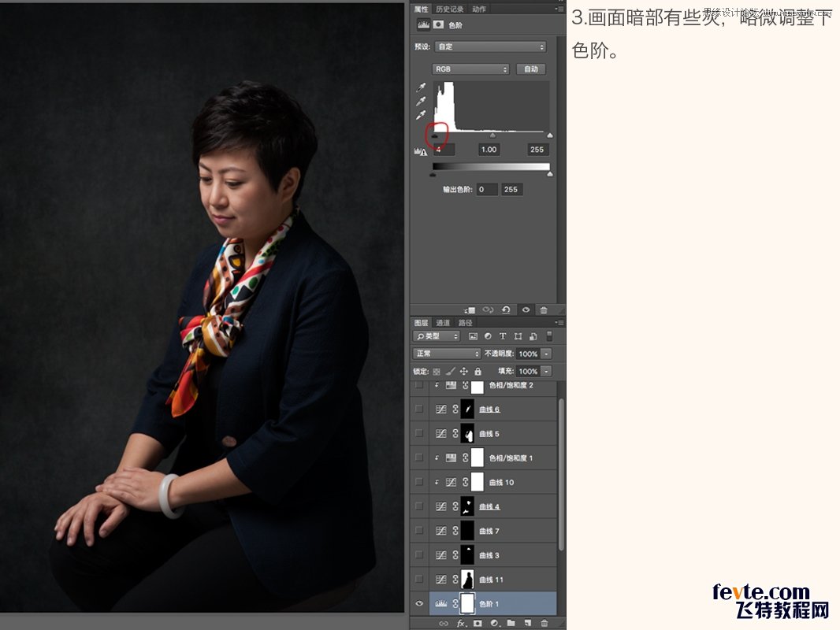
Task: Create new layer icon
Action: (x=528, y=623)
